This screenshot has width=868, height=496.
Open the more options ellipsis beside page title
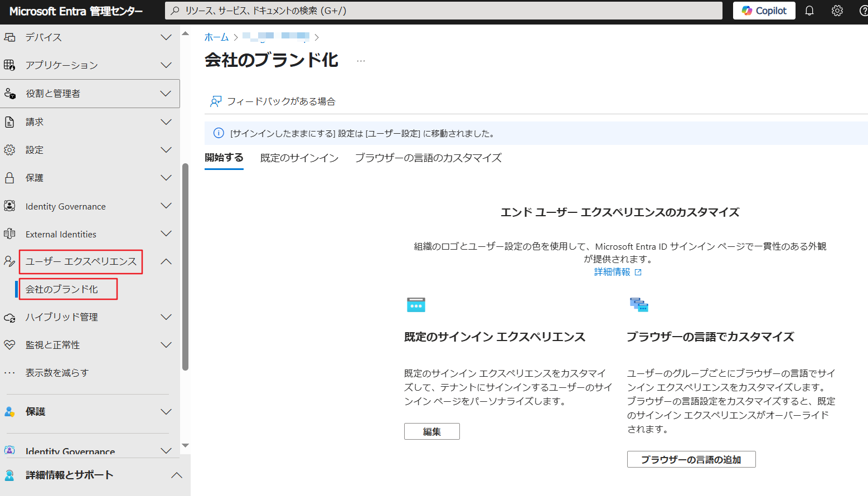(361, 61)
